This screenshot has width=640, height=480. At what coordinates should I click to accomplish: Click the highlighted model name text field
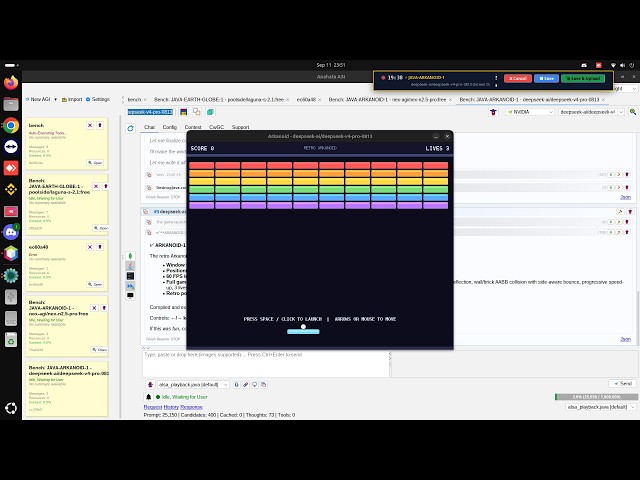150,112
